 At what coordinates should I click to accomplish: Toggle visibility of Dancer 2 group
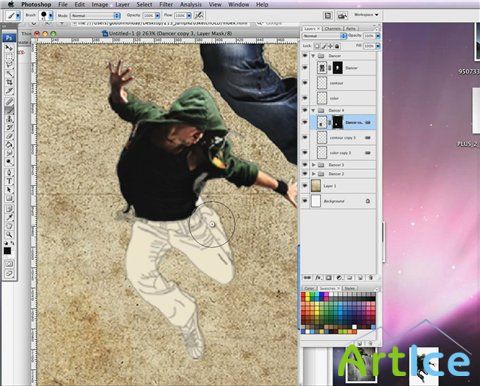coord(305,174)
